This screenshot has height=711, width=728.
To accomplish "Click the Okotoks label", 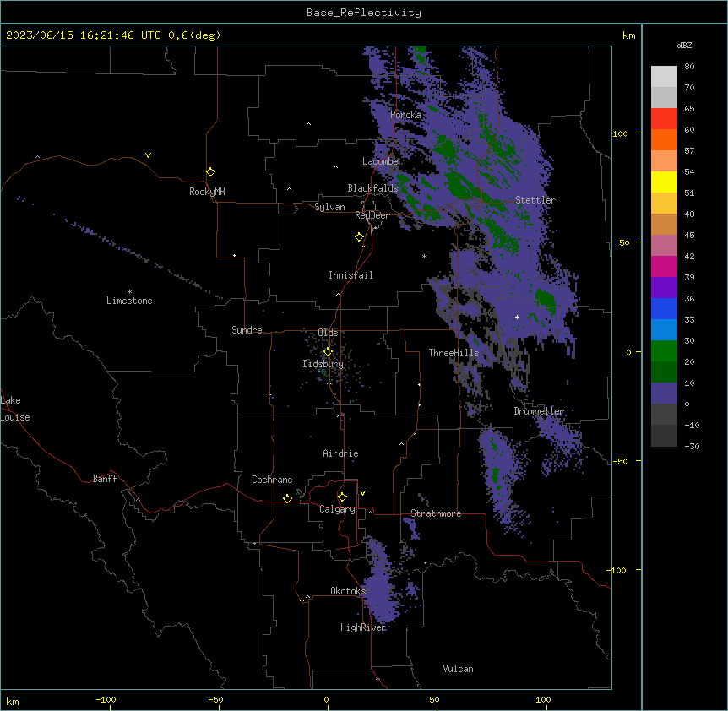I will point(348,591).
